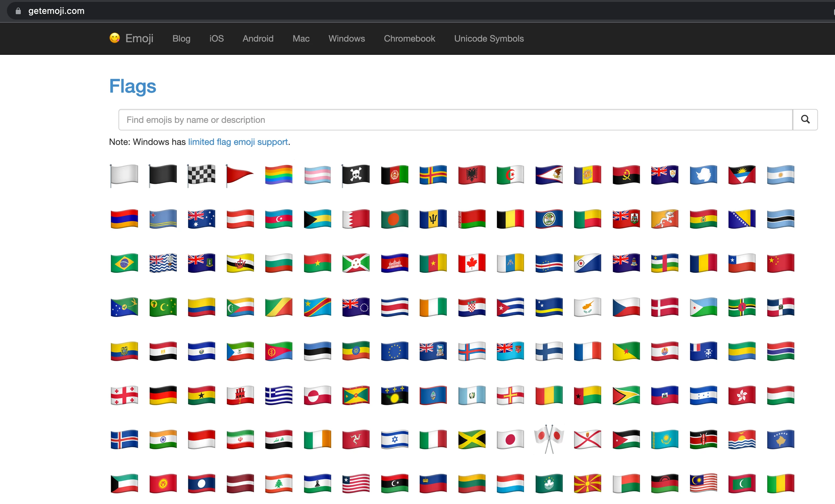
Task: Select the Greece flag emoji
Action: pos(279,395)
